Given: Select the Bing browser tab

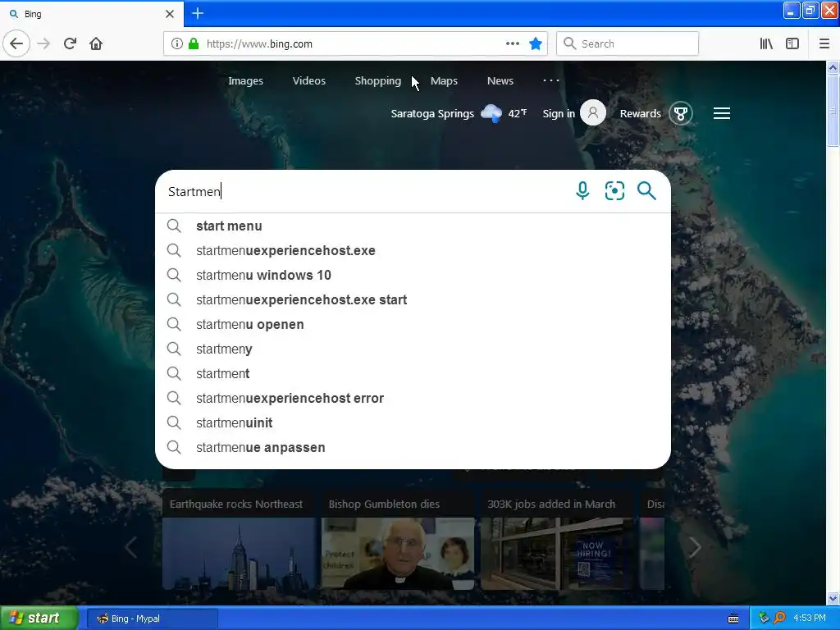Looking at the screenshot, I should [92, 14].
